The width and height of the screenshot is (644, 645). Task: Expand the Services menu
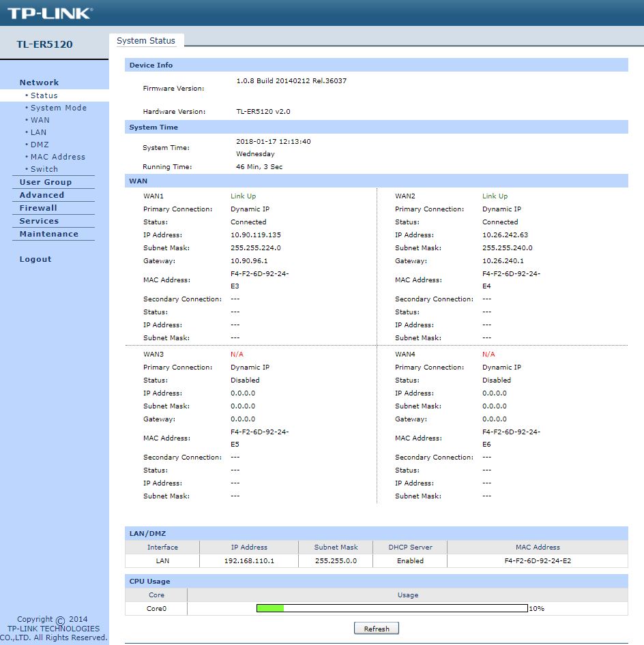39,221
